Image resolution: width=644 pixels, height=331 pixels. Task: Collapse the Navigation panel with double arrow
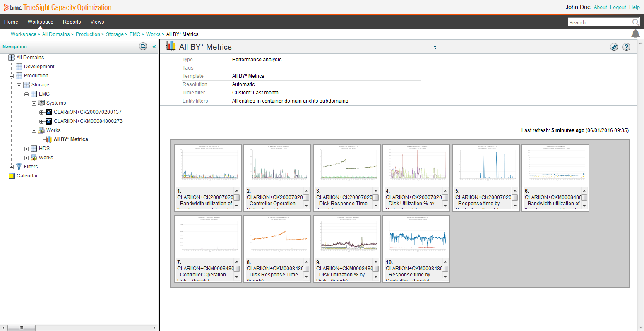tap(154, 47)
